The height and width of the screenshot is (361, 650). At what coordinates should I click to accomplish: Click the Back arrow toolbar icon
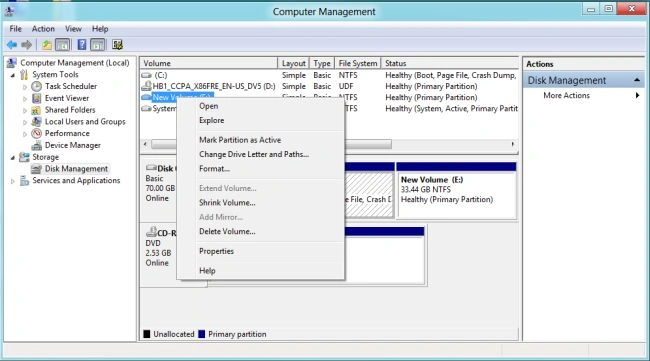[x=12, y=45]
